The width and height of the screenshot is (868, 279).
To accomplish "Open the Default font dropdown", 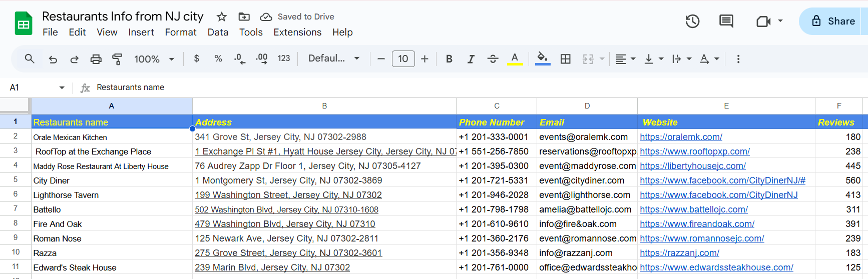I will 334,58.
